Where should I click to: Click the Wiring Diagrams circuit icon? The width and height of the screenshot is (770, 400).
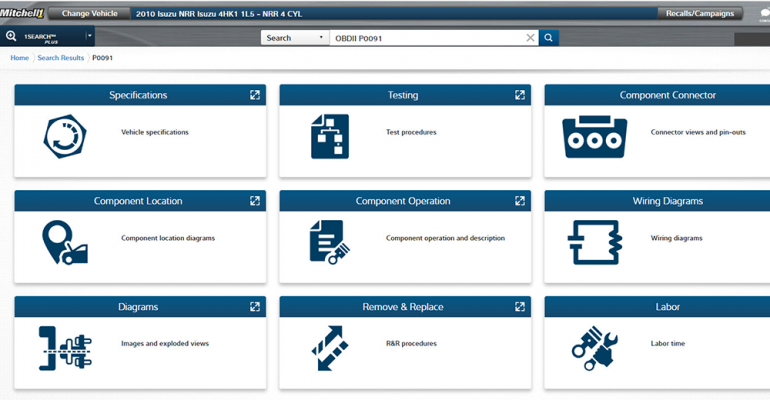pos(594,242)
